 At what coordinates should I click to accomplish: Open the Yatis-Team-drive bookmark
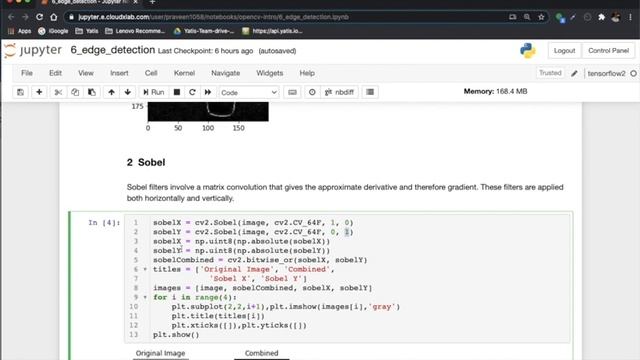204,31
